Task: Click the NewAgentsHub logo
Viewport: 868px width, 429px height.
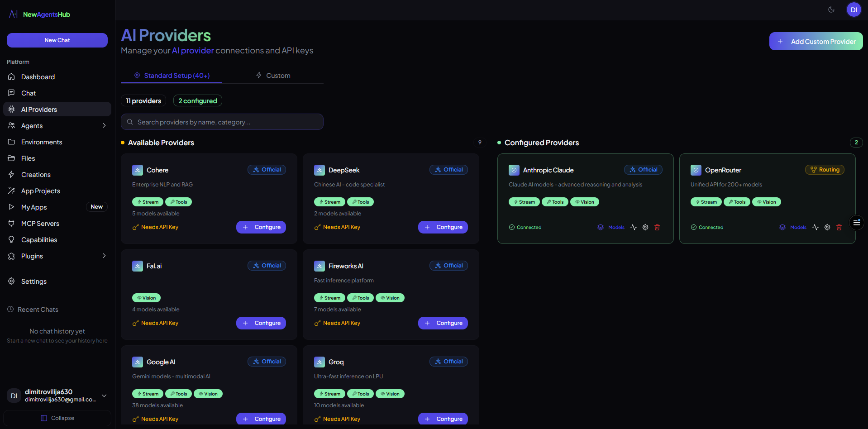Action: (x=40, y=14)
